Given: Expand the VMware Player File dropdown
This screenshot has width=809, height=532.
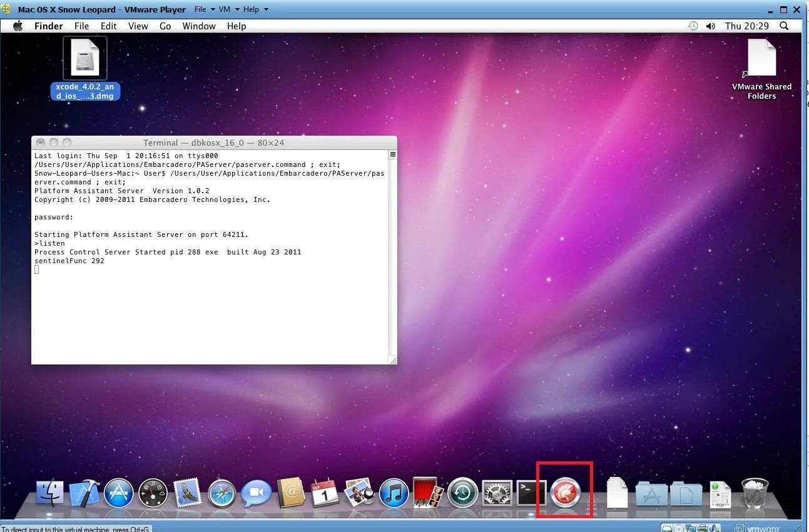Looking at the screenshot, I should coord(205,9).
